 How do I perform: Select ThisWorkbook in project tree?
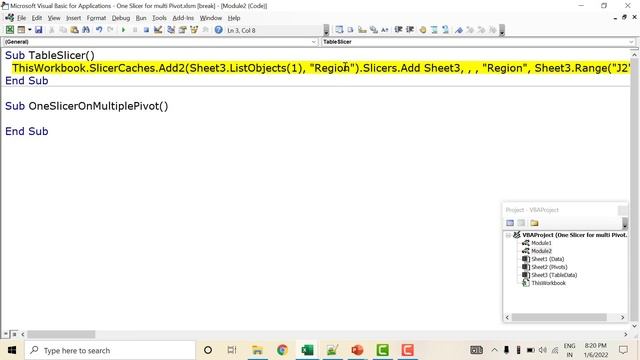(x=548, y=283)
